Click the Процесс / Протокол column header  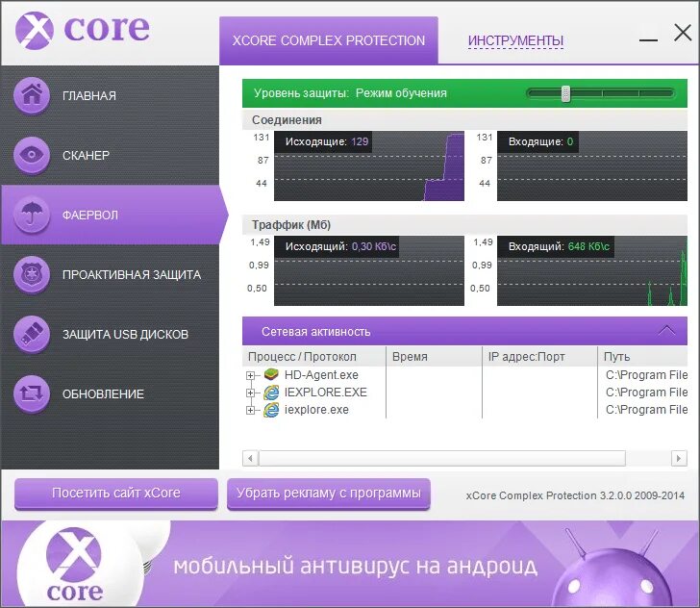point(313,357)
